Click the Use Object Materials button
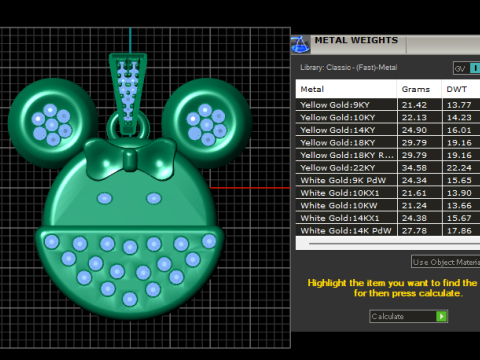Image resolution: width=480 pixels, height=360 pixels. (446, 262)
